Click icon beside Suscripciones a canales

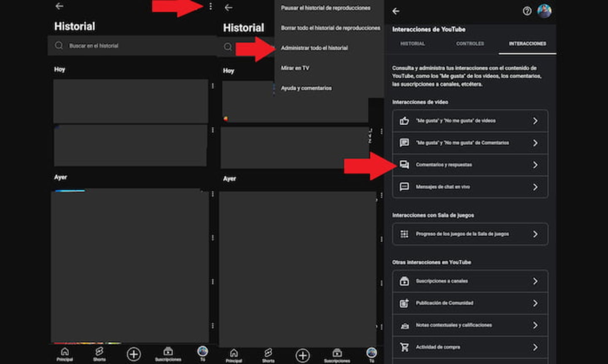404,281
